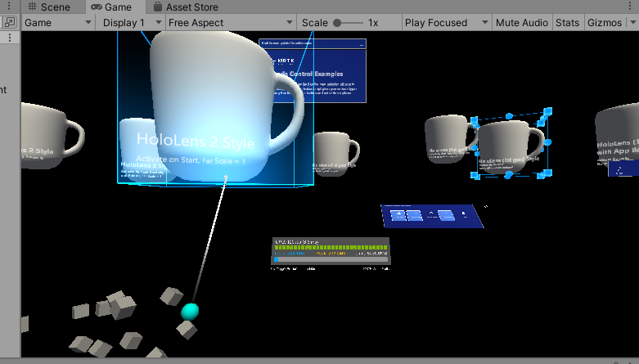This screenshot has height=364, width=639.
Task: Click the Scene tab grid icon
Action: tap(32, 7)
